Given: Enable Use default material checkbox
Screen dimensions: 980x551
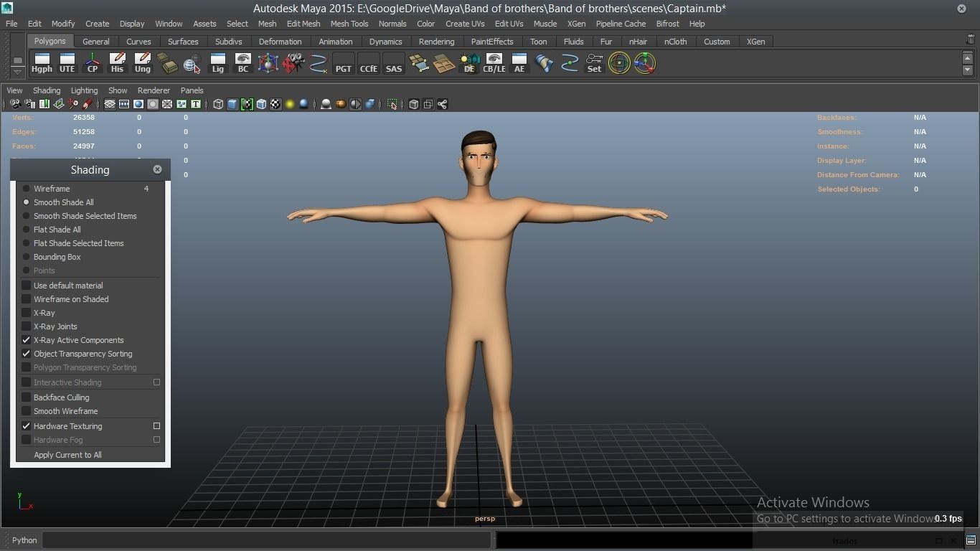Looking at the screenshot, I should 27,286.
